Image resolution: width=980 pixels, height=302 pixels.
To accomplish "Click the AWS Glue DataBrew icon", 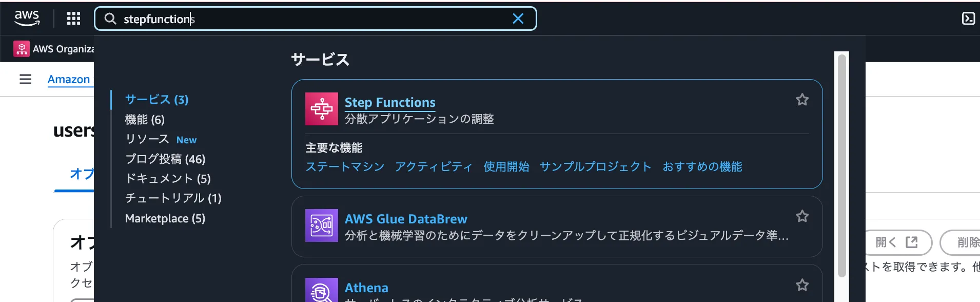I will point(322,225).
